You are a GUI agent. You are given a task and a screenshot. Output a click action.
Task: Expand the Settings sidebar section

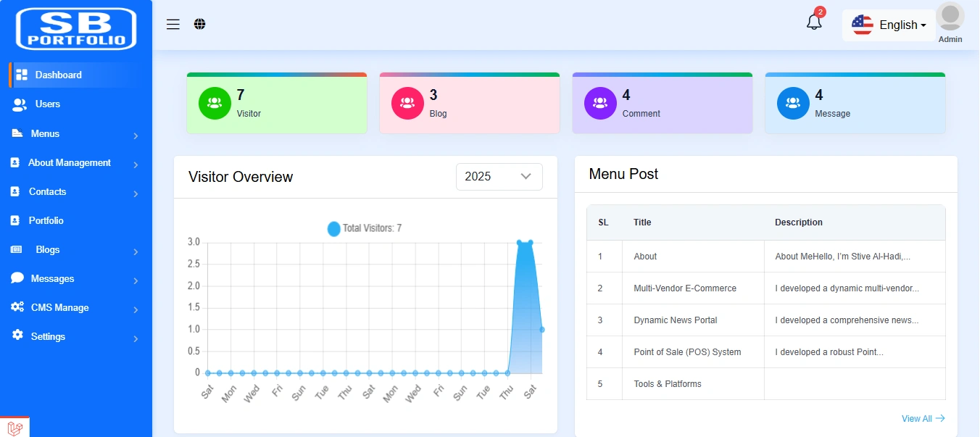tap(75, 337)
